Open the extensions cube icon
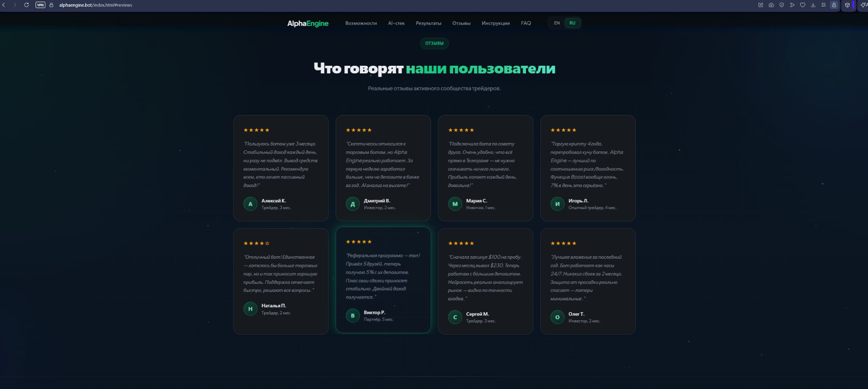Image resolution: width=868 pixels, height=389 pixels. 847,5
